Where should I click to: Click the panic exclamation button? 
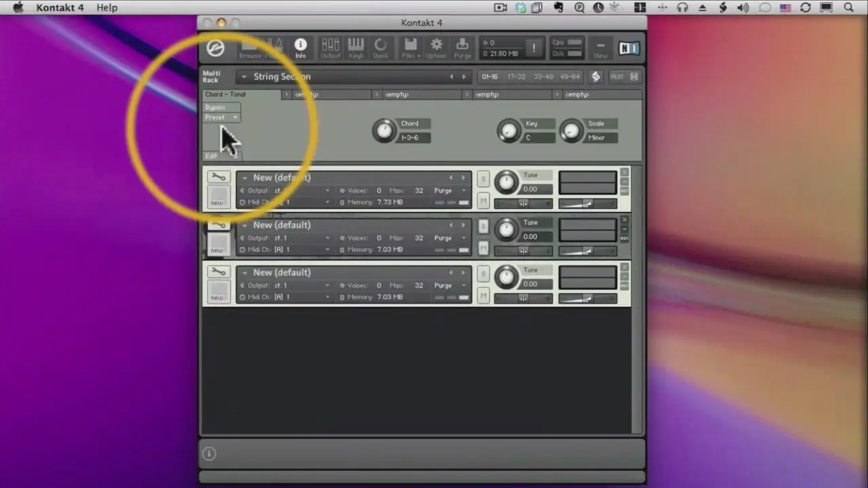click(534, 47)
